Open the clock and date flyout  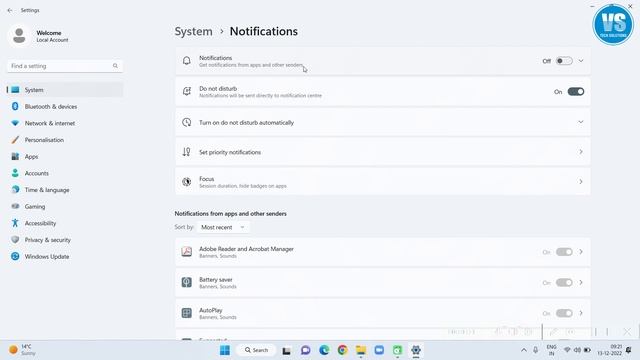click(x=610, y=350)
